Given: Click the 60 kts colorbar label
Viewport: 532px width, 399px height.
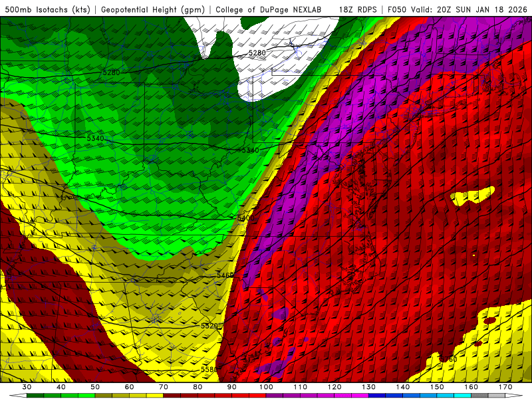Looking at the screenshot, I should click(129, 387).
